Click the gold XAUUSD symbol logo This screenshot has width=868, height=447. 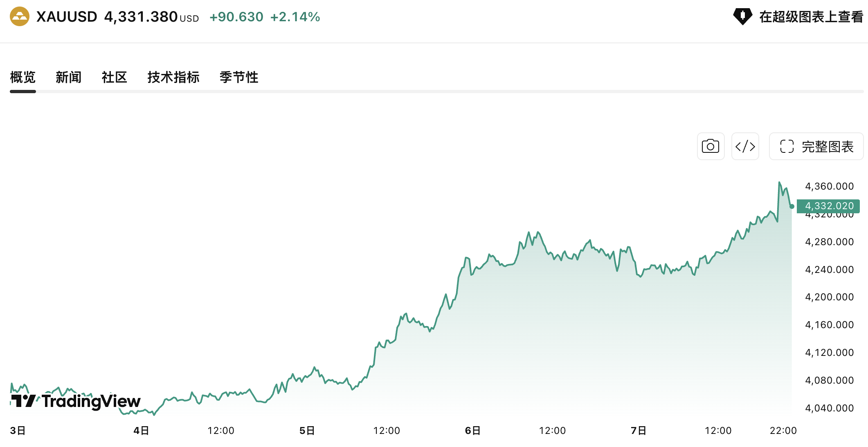(20, 17)
